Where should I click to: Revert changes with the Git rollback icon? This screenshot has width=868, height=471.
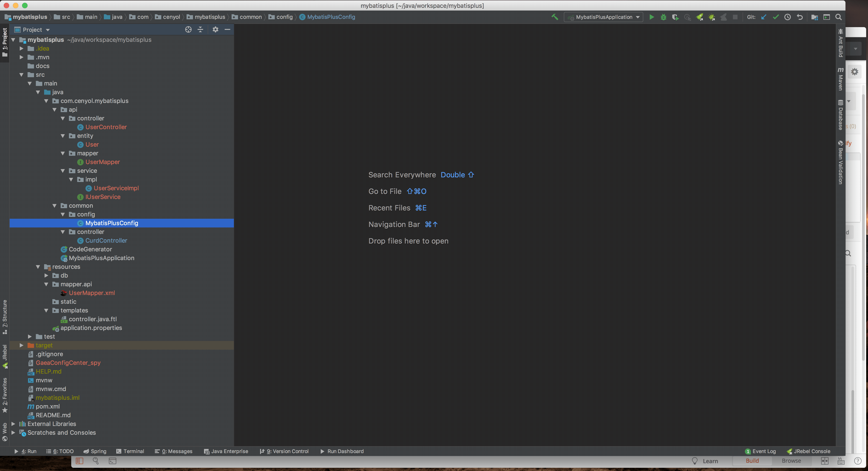[x=800, y=17]
